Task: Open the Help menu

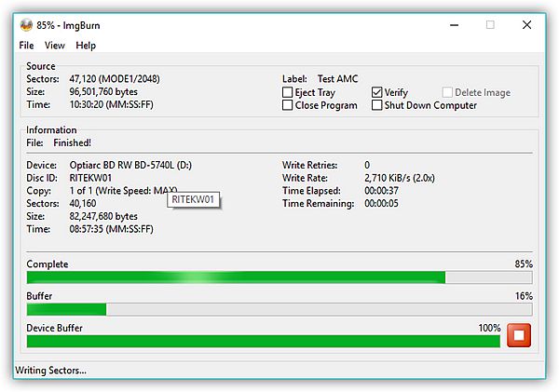Action: click(x=86, y=45)
